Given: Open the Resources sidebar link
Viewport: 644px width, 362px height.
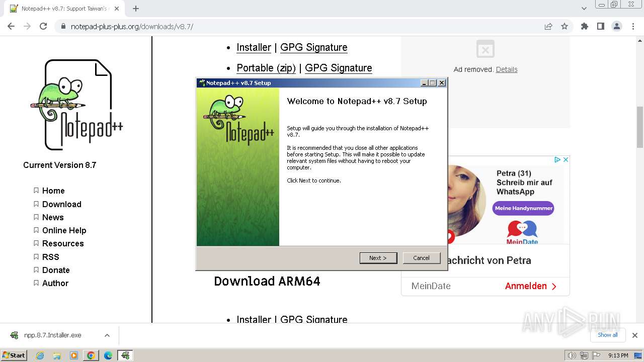Looking at the screenshot, I should click(63, 243).
